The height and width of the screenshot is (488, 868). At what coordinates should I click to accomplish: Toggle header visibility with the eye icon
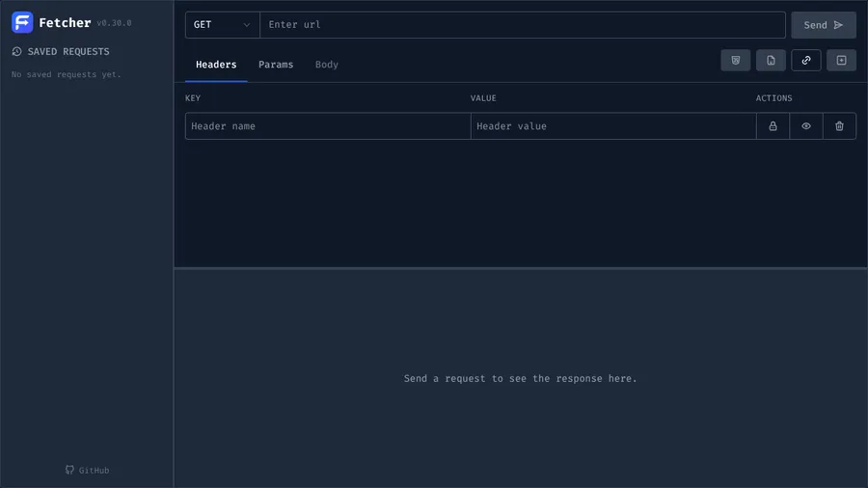point(806,126)
